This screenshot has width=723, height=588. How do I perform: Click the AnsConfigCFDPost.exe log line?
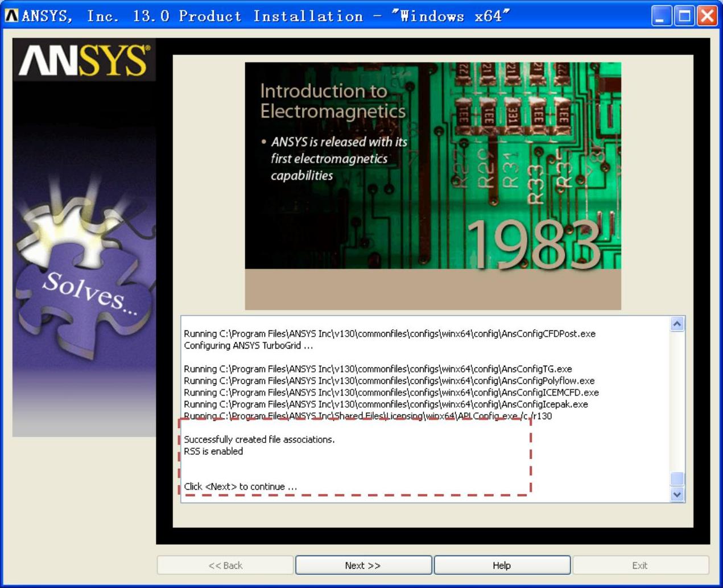click(x=390, y=334)
